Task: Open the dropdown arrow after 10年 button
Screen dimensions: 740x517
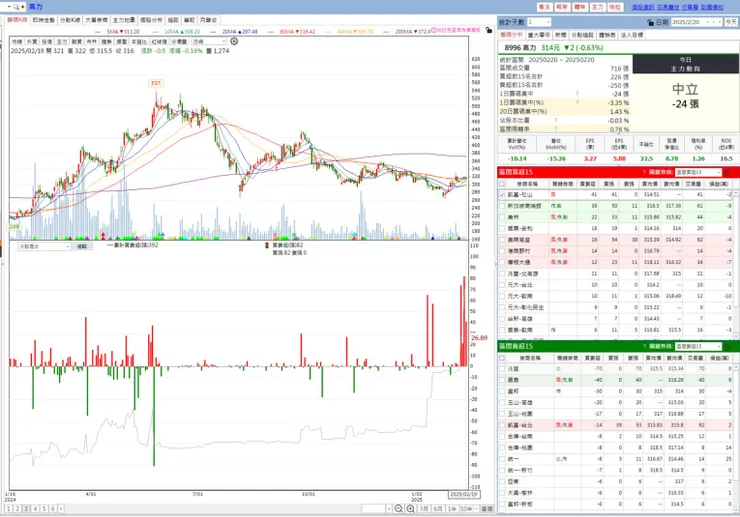Action: pyautogui.click(x=477, y=509)
